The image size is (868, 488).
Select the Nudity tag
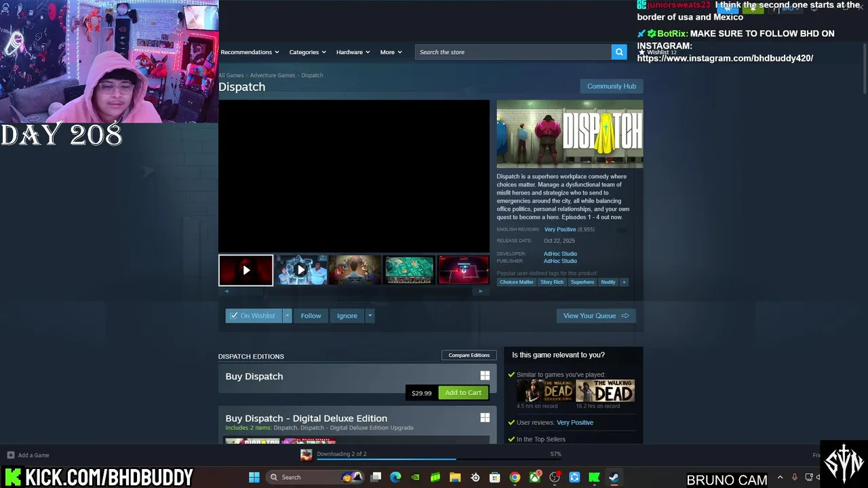(x=608, y=282)
